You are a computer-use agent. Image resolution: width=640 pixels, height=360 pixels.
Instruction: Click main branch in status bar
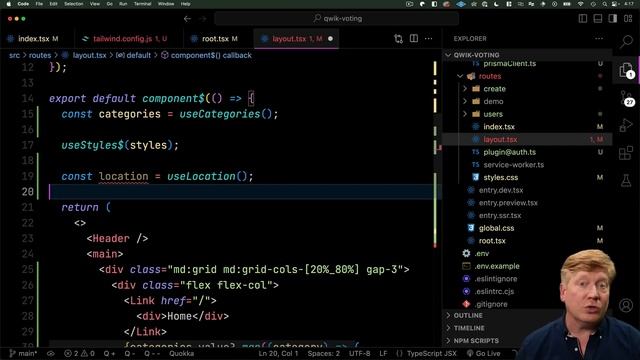tap(23, 353)
